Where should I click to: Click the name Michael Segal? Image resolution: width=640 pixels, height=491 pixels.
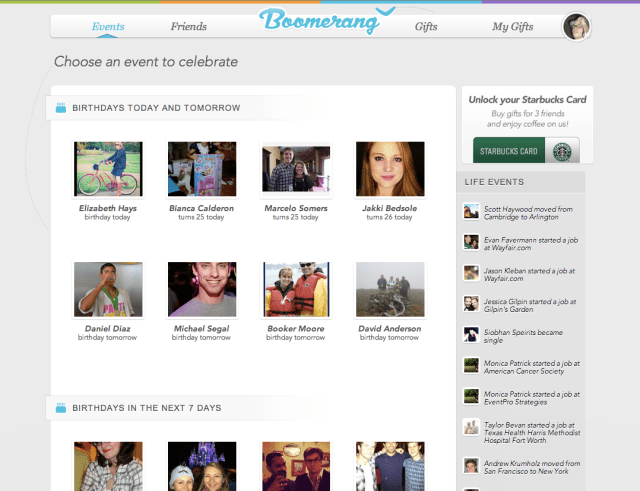coord(202,329)
